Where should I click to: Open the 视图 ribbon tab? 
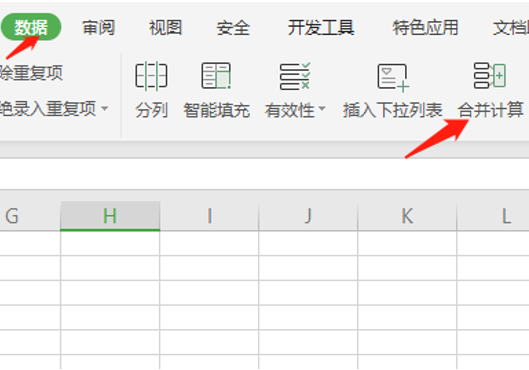point(166,27)
